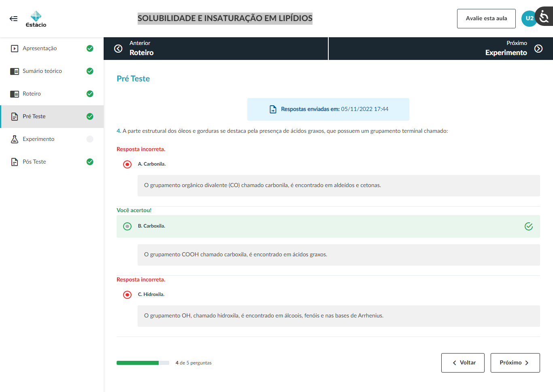Click the Estácio logo
Viewport: 553px width, 392px height.
coord(36,19)
